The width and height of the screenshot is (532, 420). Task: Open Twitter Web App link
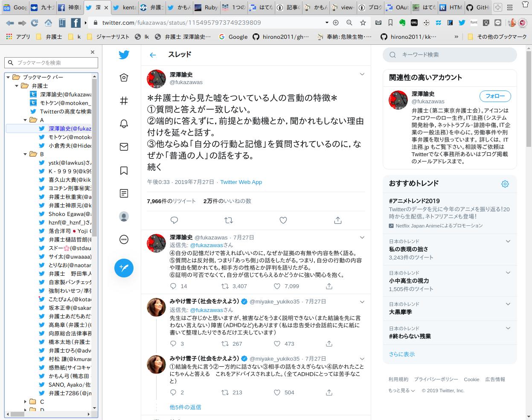click(x=241, y=182)
